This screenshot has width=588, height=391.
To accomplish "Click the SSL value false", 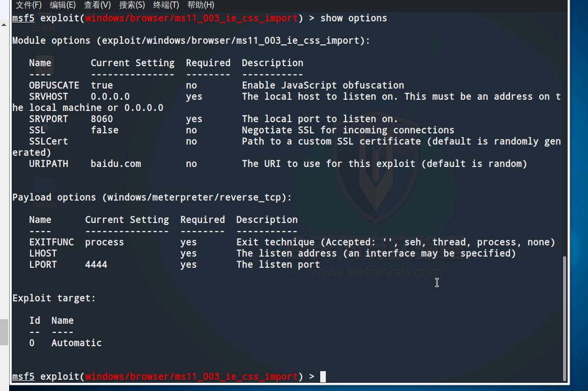I will pyautogui.click(x=104, y=130).
